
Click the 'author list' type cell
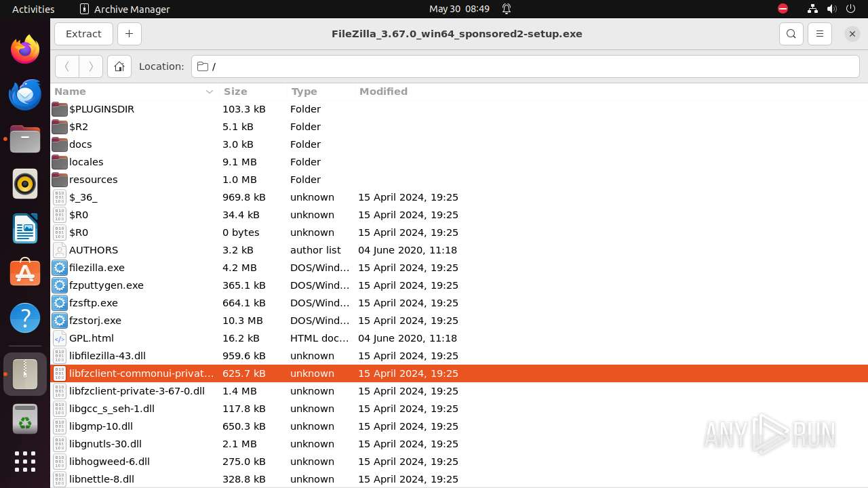pyautogui.click(x=315, y=250)
